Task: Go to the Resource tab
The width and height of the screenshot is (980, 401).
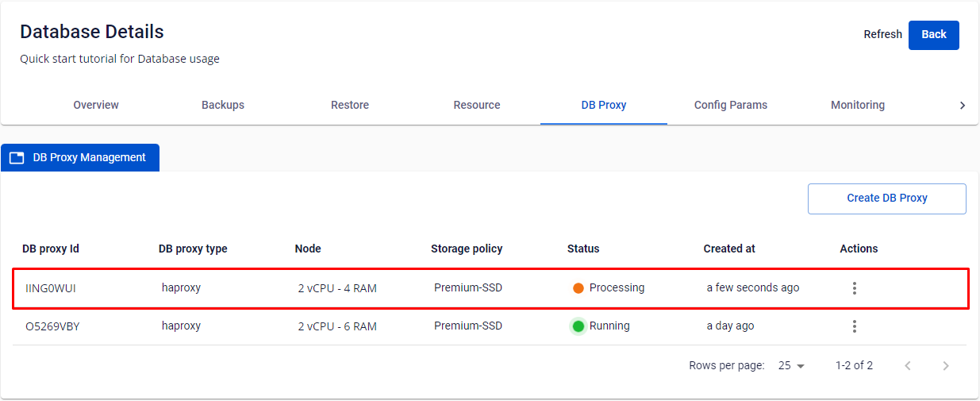Action: [477, 105]
